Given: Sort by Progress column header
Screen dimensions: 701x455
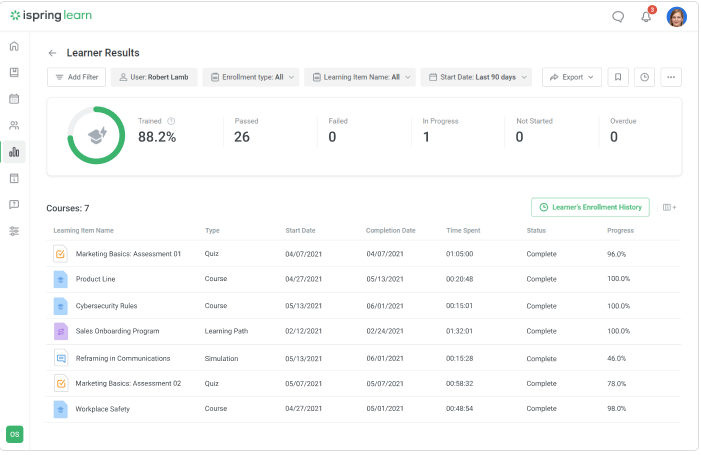Looking at the screenshot, I should (x=620, y=231).
